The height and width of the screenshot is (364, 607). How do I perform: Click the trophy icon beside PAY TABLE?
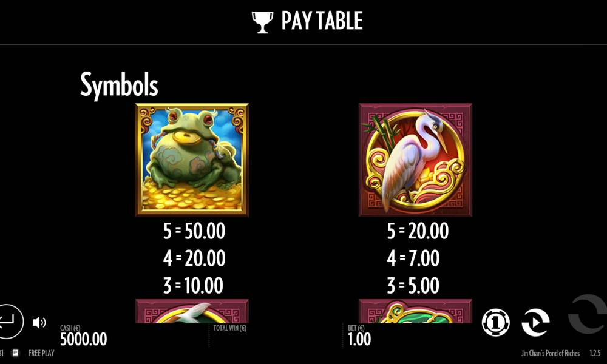click(262, 22)
